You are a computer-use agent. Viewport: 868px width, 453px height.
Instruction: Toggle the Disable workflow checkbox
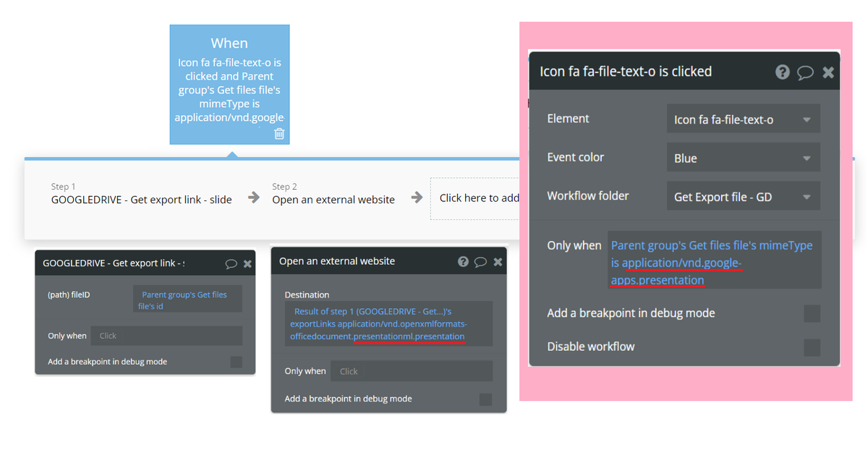812,347
